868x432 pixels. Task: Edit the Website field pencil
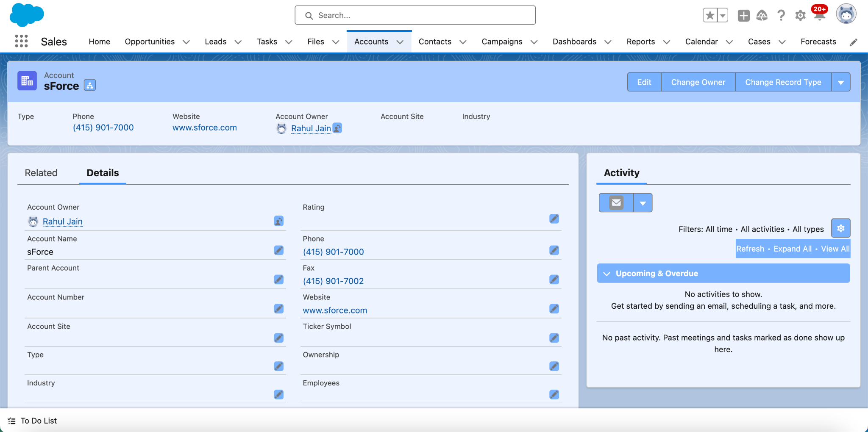click(x=554, y=309)
